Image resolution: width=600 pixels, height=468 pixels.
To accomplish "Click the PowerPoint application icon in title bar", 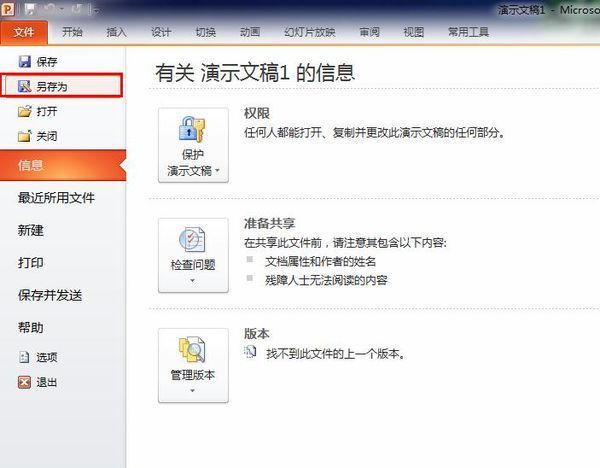I will tap(9, 9).
